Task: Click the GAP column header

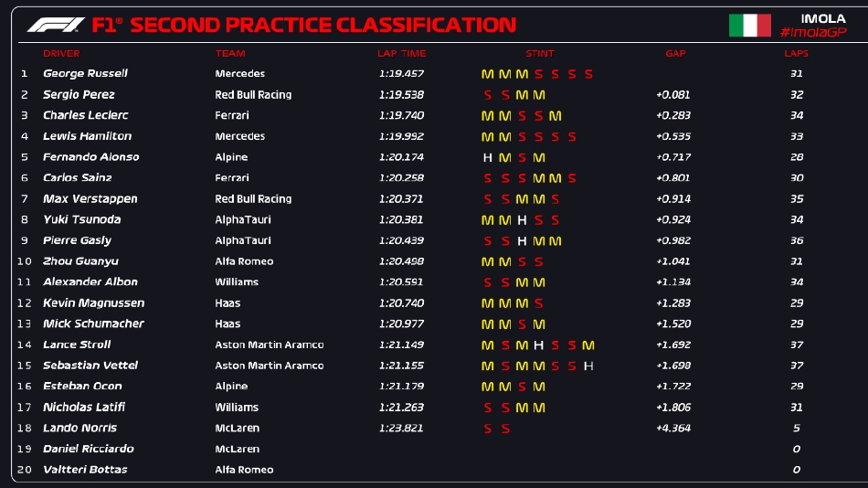Action: (675, 54)
